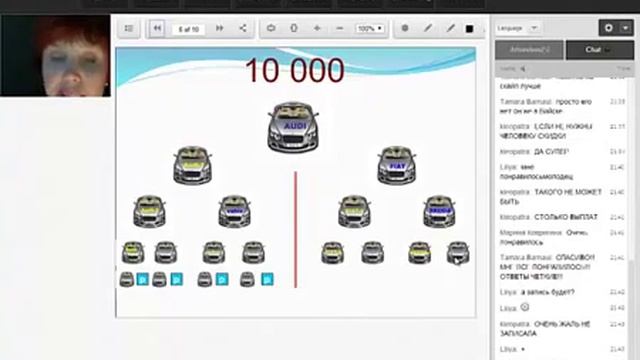640x360 pixels.
Task: Expand the arrow beside settings gear
Action: tap(626, 28)
